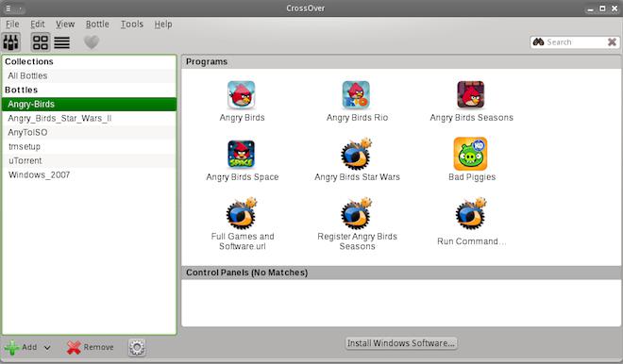This screenshot has width=623, height=364.
Task: Select Angry Birds Seasons icon
Action: [471, 95]
